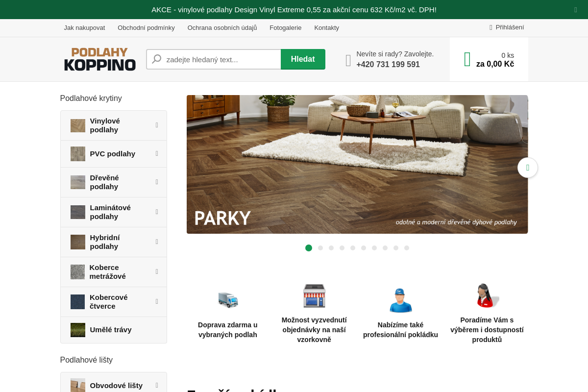Expand the PVC podlahy category
This screenshot has height=392, width=588.
click(x=157, y=153)
